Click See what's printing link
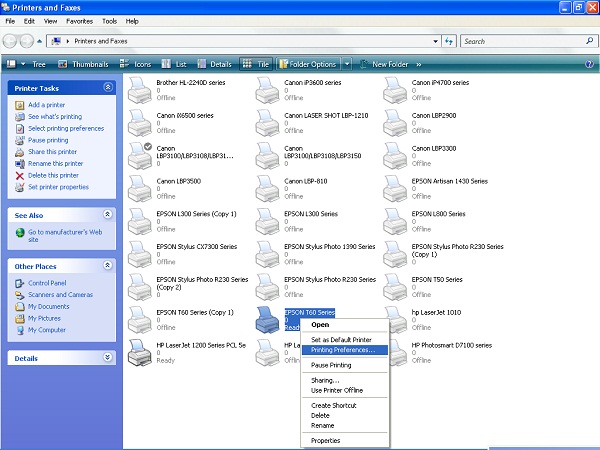Viewport: 600px width, 450px height. [x=55, y=117]
